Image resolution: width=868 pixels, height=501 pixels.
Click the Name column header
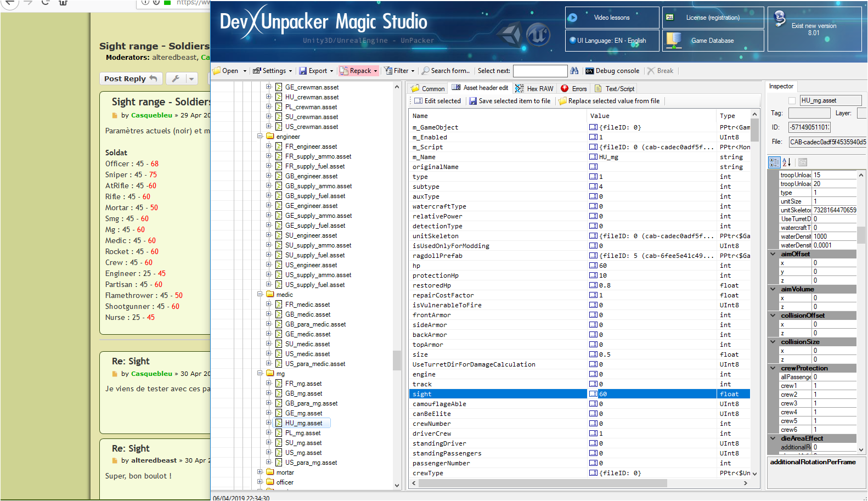498,116
